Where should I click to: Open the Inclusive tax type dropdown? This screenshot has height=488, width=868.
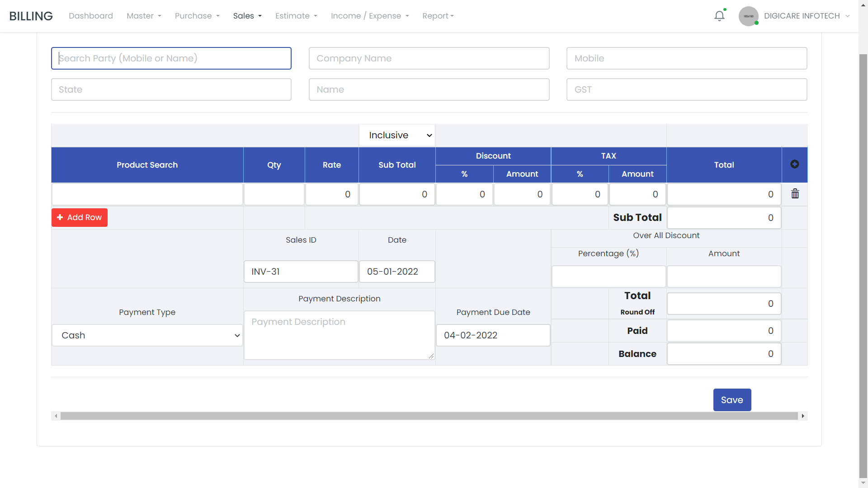point(397,135)
